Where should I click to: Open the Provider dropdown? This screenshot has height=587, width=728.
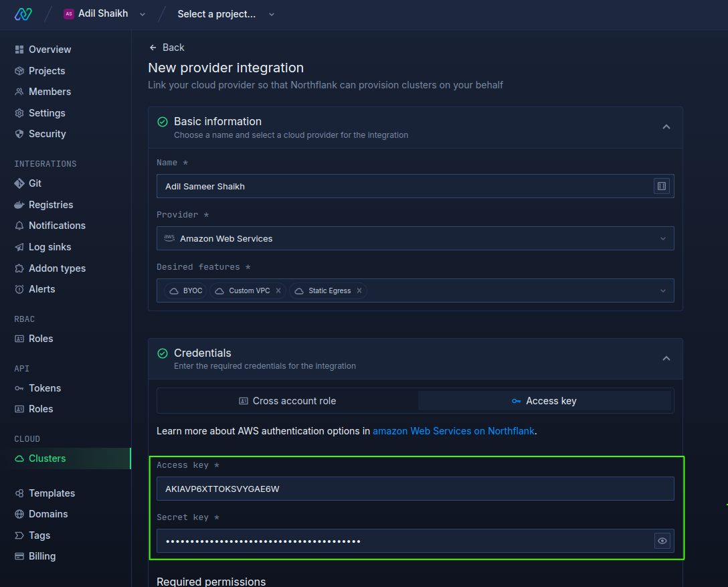415,238
